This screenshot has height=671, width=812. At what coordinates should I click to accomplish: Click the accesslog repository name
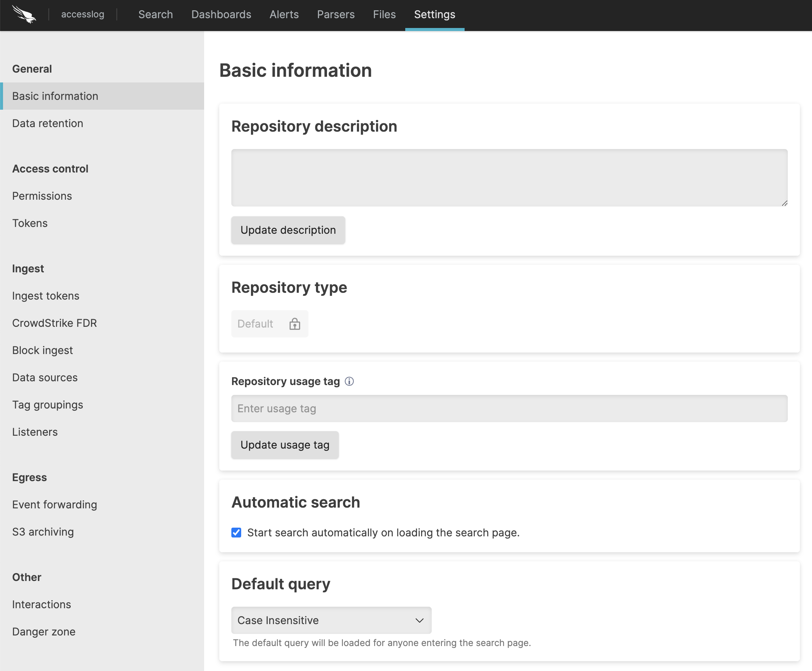pos(83,15)
